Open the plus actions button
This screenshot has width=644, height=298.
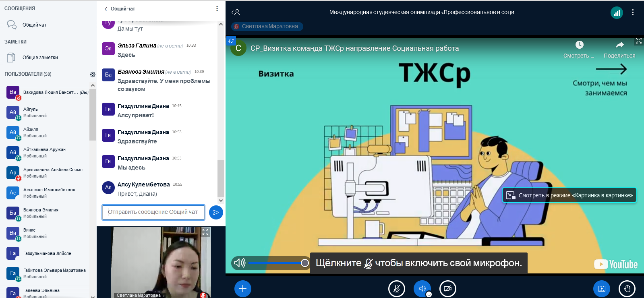(x=242, y=289)
